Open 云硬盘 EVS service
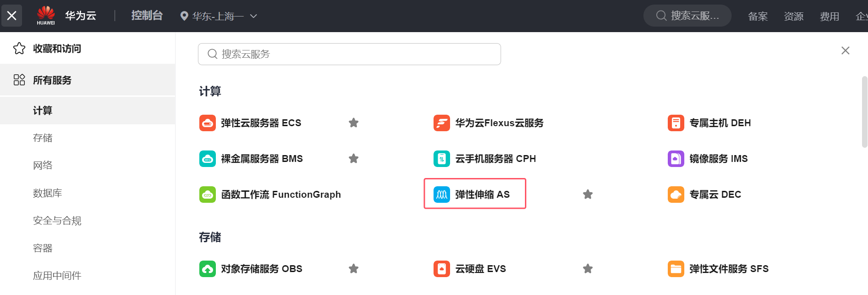The height and width of the screenshot is (295, 868). click(x=481, y=269)
